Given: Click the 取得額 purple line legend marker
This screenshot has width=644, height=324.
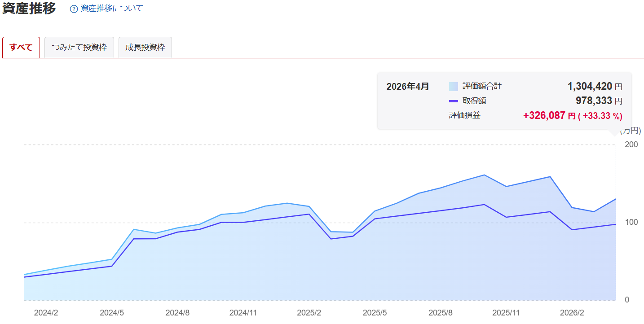Looking at the screenshot, I should point(454,101).
